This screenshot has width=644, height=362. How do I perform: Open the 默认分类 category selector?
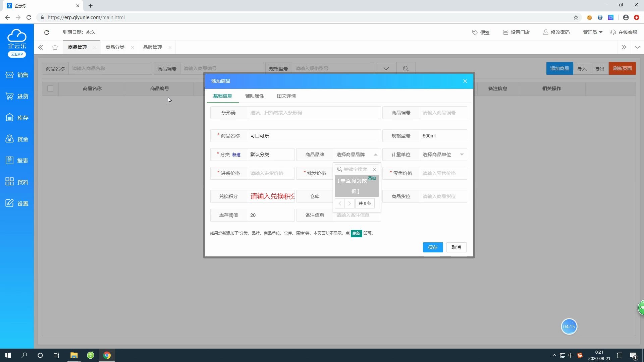(271, 155)
